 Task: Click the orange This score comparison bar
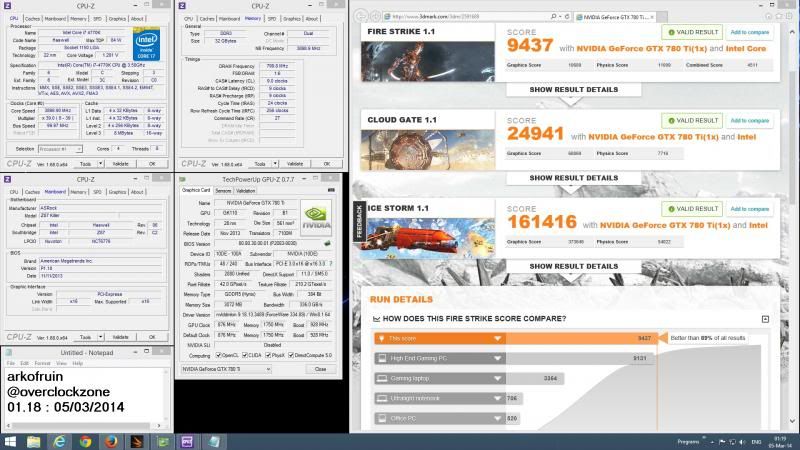[440, 338]
